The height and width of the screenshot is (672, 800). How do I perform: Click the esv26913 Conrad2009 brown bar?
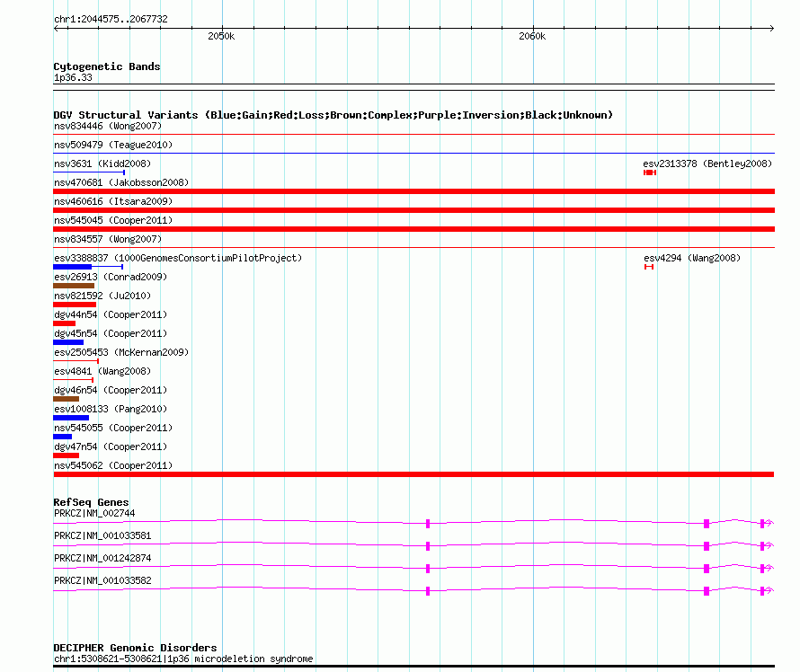tap(74, 286)
